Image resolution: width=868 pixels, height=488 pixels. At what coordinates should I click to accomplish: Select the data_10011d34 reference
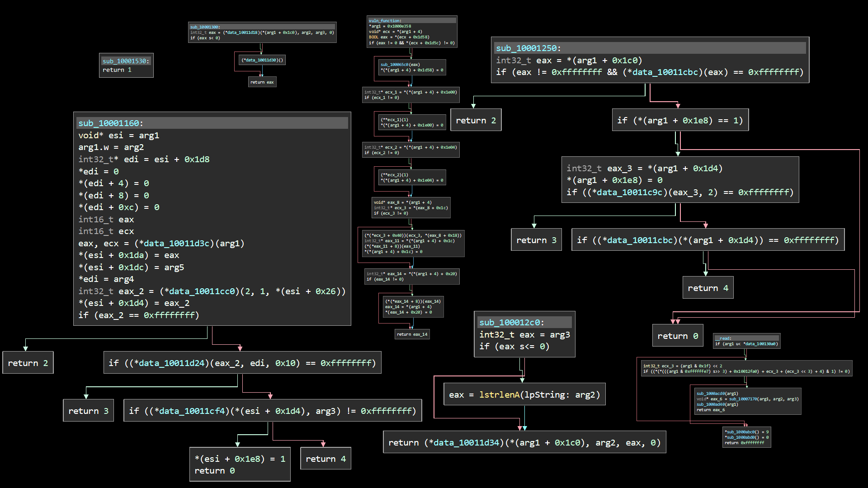(x=466, y=442)
